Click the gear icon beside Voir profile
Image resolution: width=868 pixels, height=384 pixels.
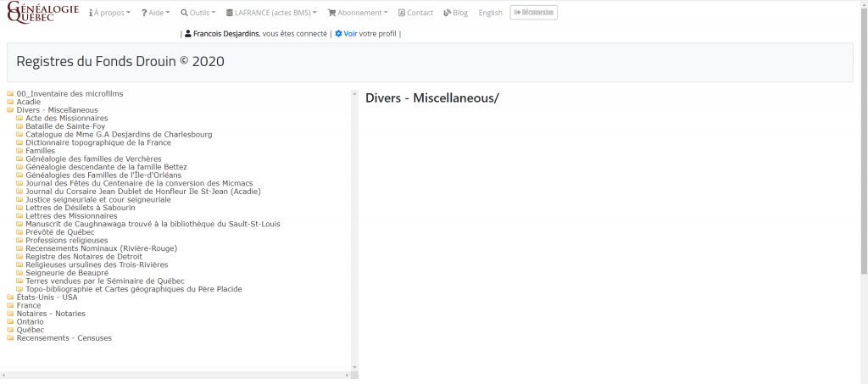(x=338, y=34)
